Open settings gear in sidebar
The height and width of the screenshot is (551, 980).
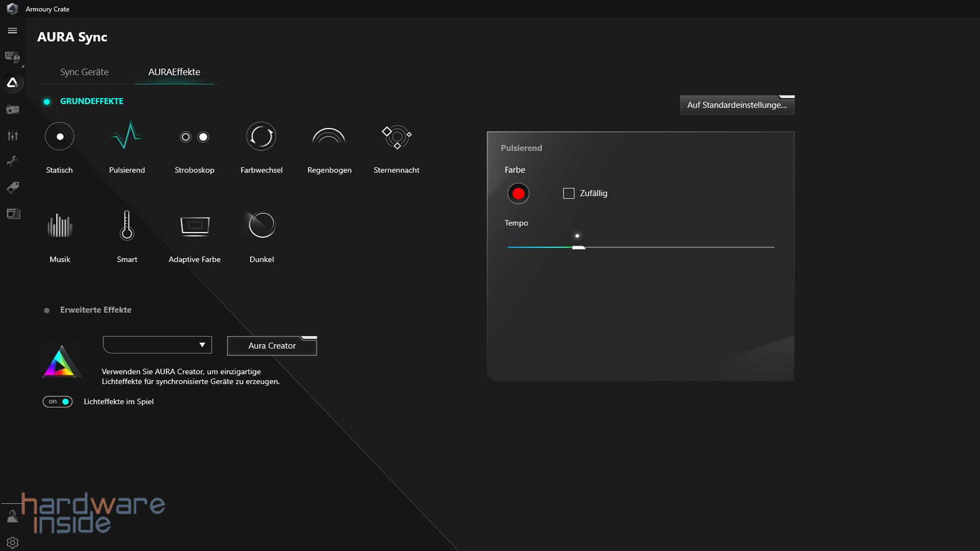point(13,542)
